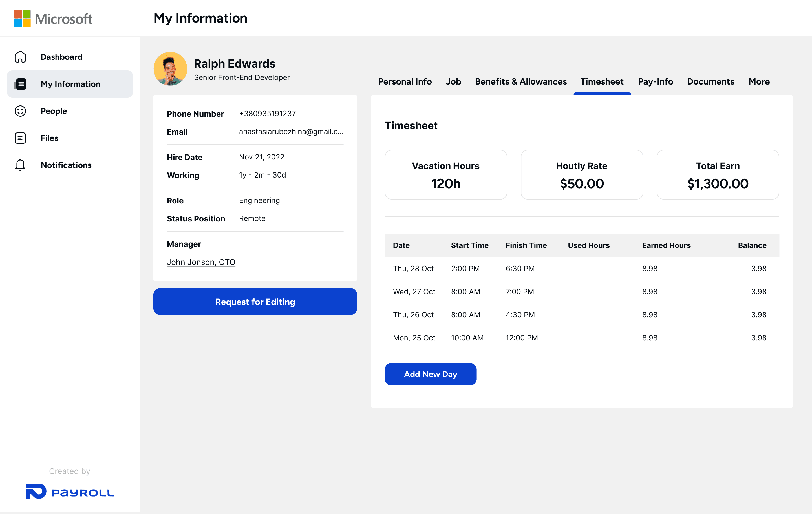Screen dimensions: 812x514
Task: Click the My Information document icon
Action: [x=20, y=84]
